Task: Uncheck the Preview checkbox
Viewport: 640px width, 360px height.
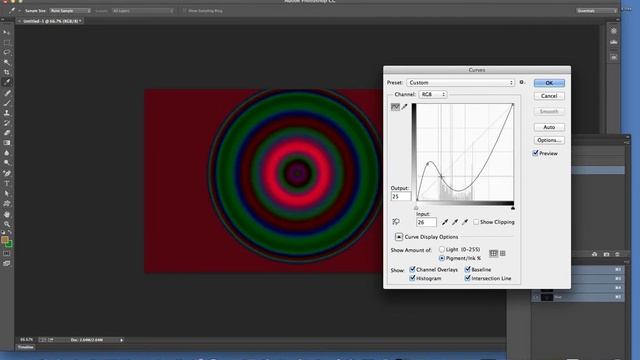Action: pos(536,153)
